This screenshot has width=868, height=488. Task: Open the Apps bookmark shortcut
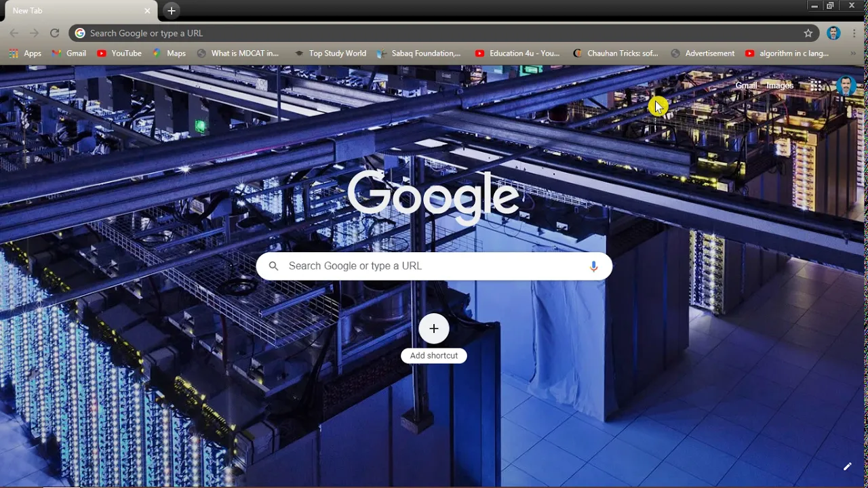pos(25,54)
